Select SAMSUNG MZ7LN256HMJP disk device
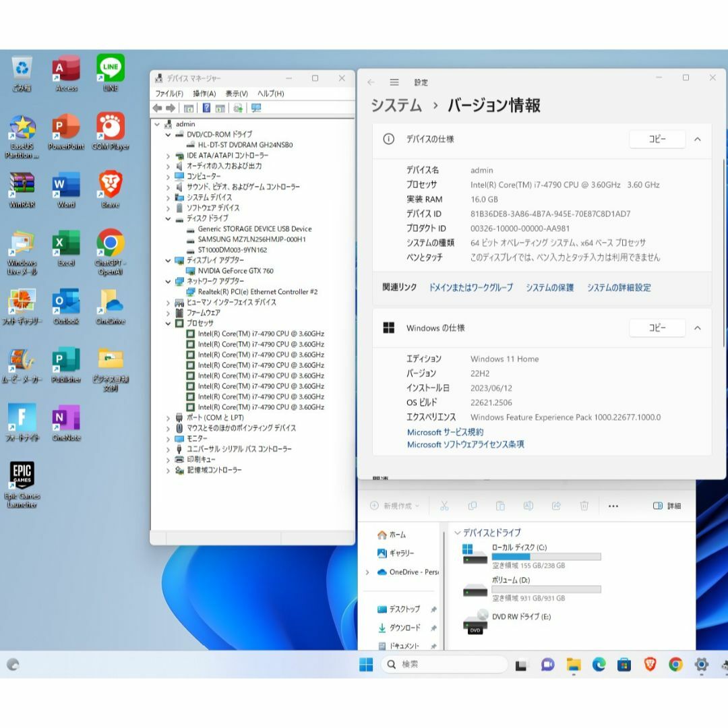728x728 pixels. (x=251, y=239)
